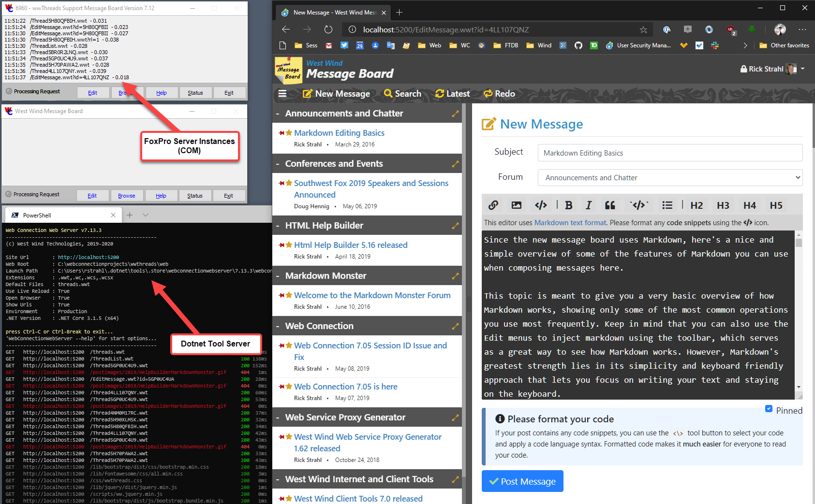Click the West Wind Message Board logo
The width and height of the screenshot is (815, 504).
pos(289,70)
